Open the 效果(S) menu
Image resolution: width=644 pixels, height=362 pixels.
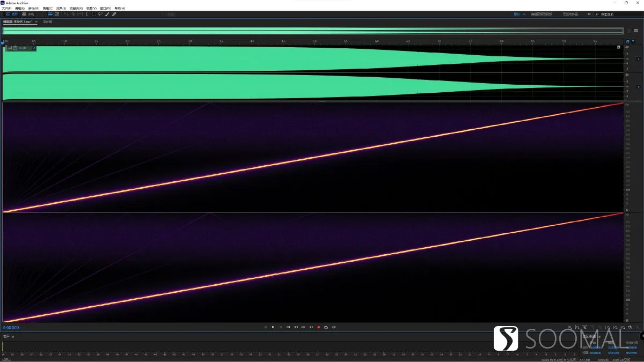tap(60, 8)
